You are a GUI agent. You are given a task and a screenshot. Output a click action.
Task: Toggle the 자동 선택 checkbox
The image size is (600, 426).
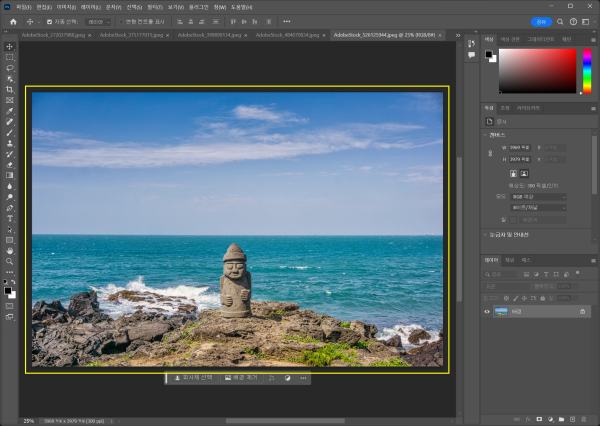(50, 21)
